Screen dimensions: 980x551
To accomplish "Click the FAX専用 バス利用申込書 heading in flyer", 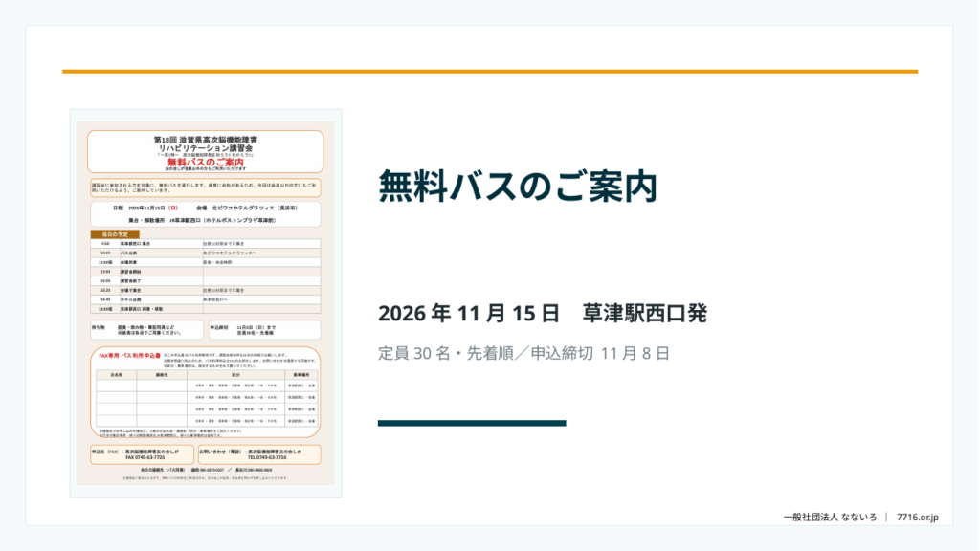I will point(129,356).
